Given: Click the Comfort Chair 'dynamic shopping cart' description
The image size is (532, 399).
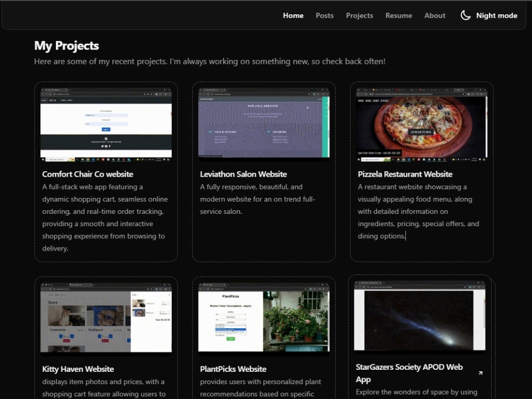Looking at the screenshot, I should pyautogui.click(x=105, y=218).
